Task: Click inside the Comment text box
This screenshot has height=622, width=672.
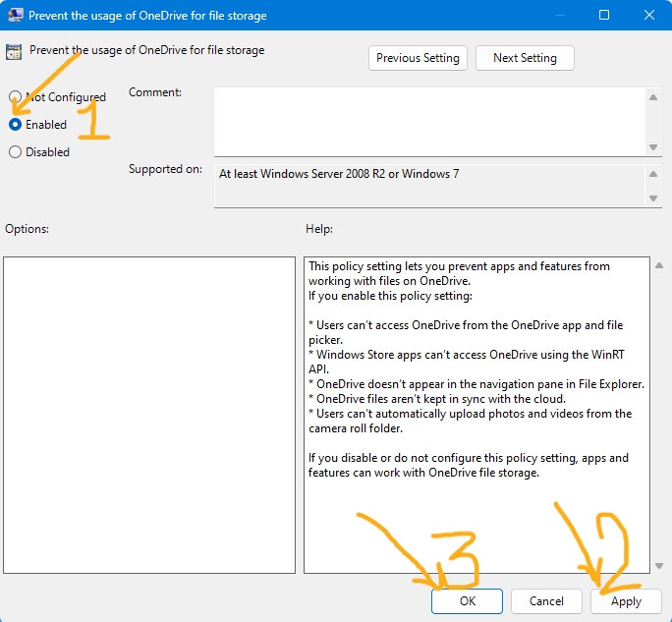Action: (429, 122)
